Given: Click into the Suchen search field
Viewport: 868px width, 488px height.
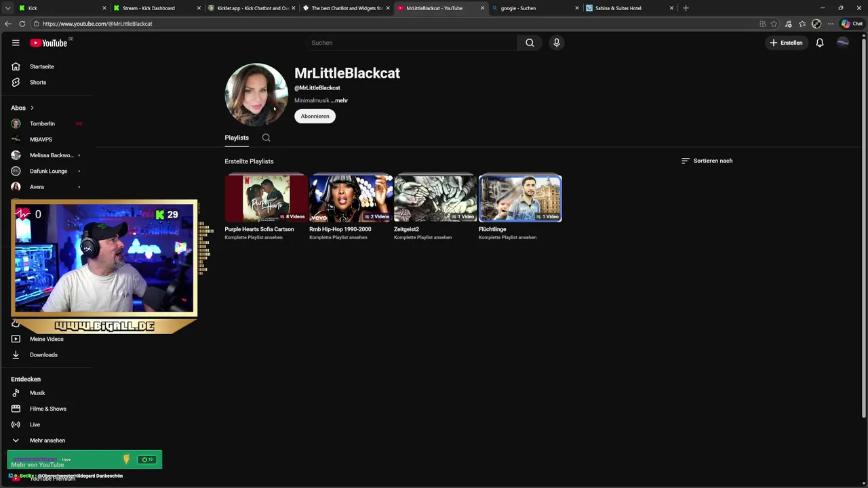Looking at the screenshot, I should (411, 43).
